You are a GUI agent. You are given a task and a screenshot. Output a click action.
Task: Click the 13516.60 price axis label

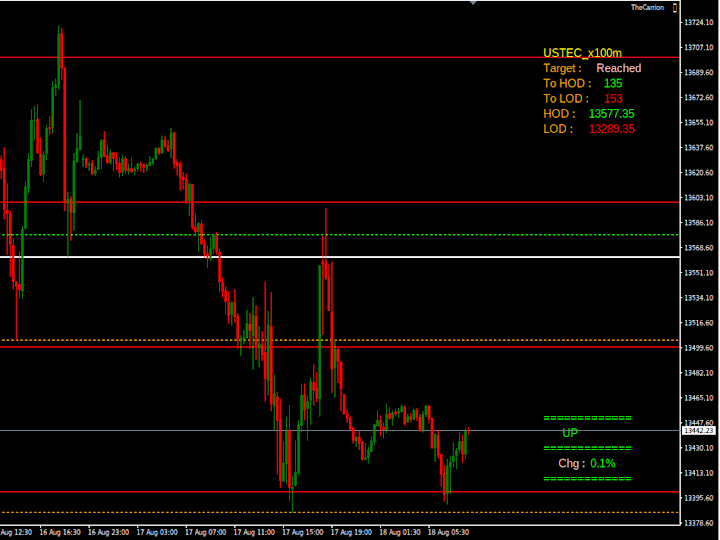coord(698,323)
